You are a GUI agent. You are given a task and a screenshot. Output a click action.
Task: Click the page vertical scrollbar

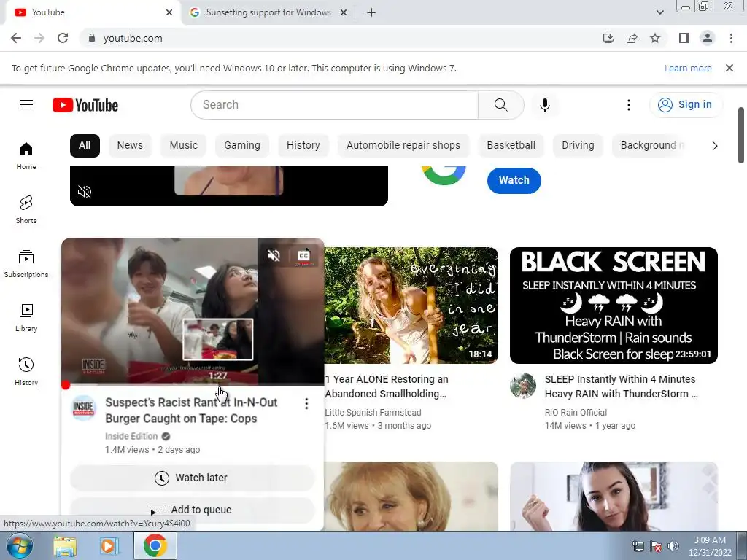[x=741, y=135]
